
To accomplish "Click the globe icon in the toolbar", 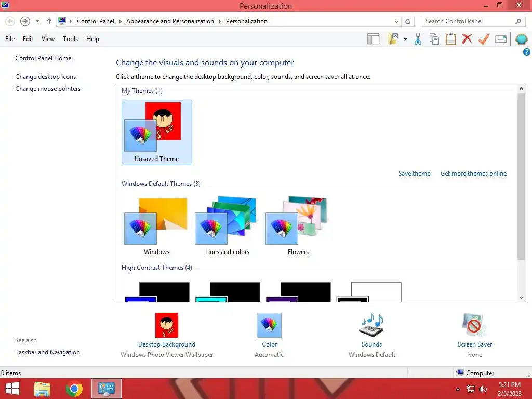I will pyautogui.click(x=521, y=39).
